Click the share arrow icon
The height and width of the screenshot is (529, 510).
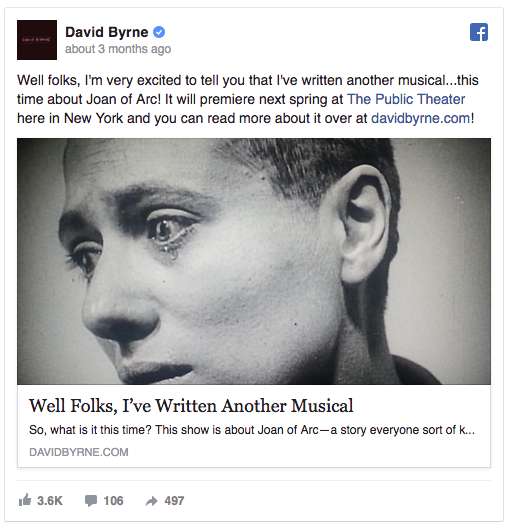(151, 501)
